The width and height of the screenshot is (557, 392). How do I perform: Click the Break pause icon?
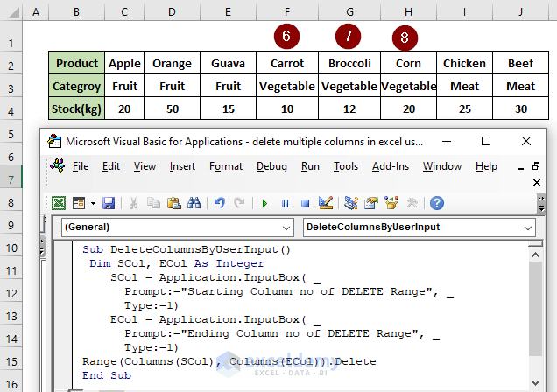(285, 203)
